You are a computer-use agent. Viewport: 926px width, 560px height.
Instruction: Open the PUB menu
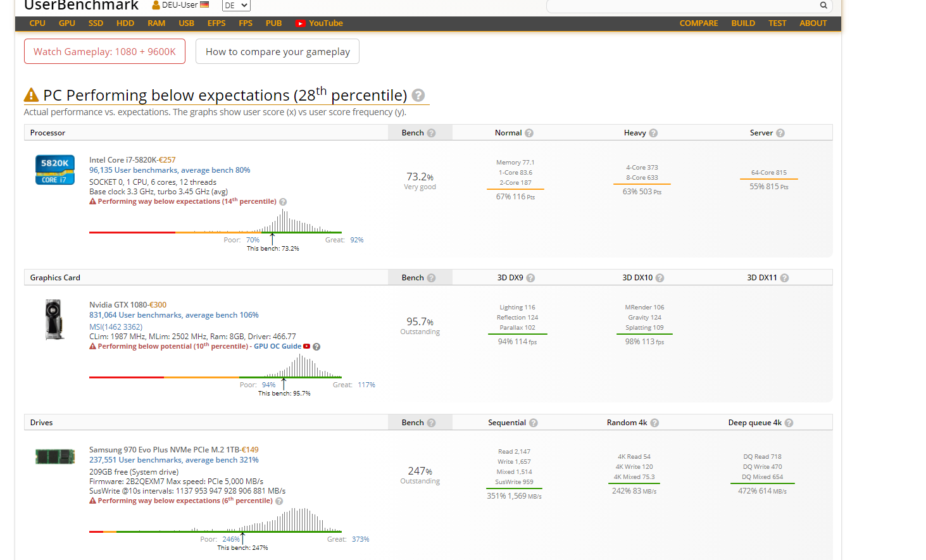click(x=274, y=23)
